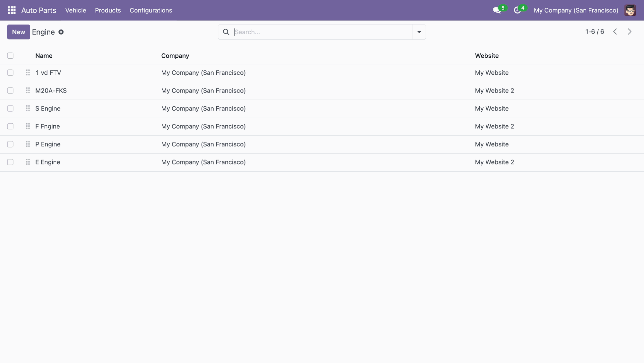Click the user avatar icon
Screen dimensions: 644x363
pyautogui.click(x=630, y=10)
